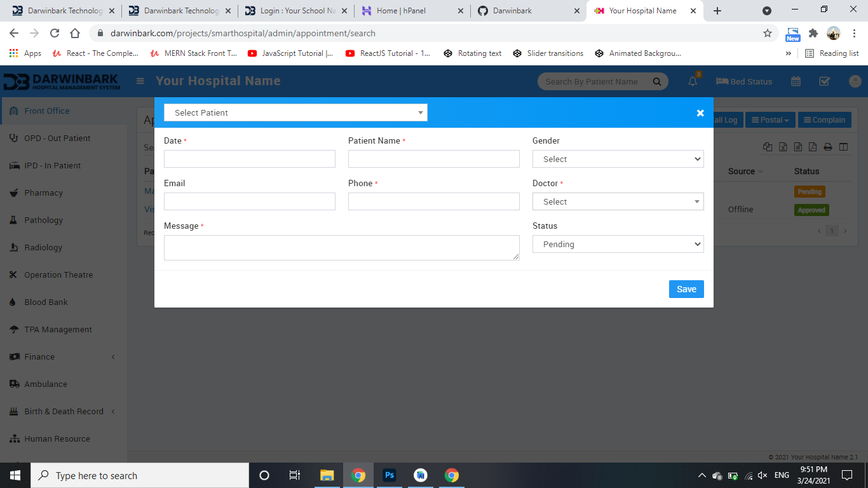Select Blood Bank in the sidebar
Viewport: 868px width, 488px height.
[46, 302]
